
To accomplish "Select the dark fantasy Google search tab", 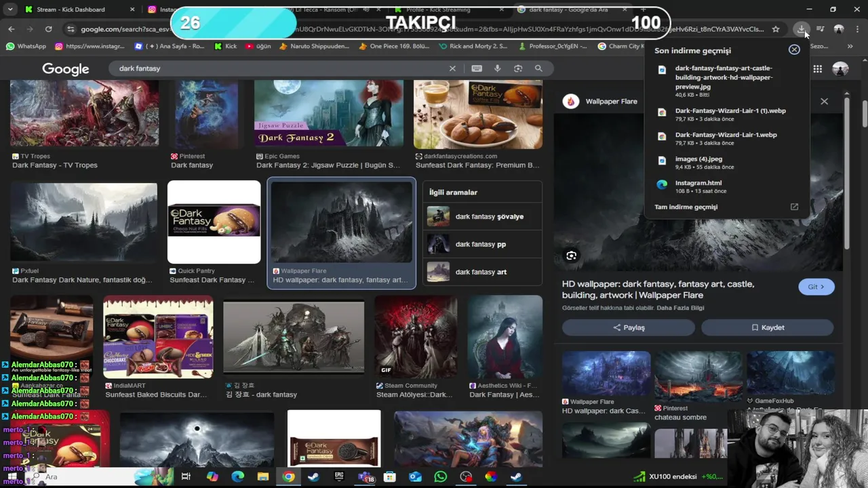I will pos(568,9).
